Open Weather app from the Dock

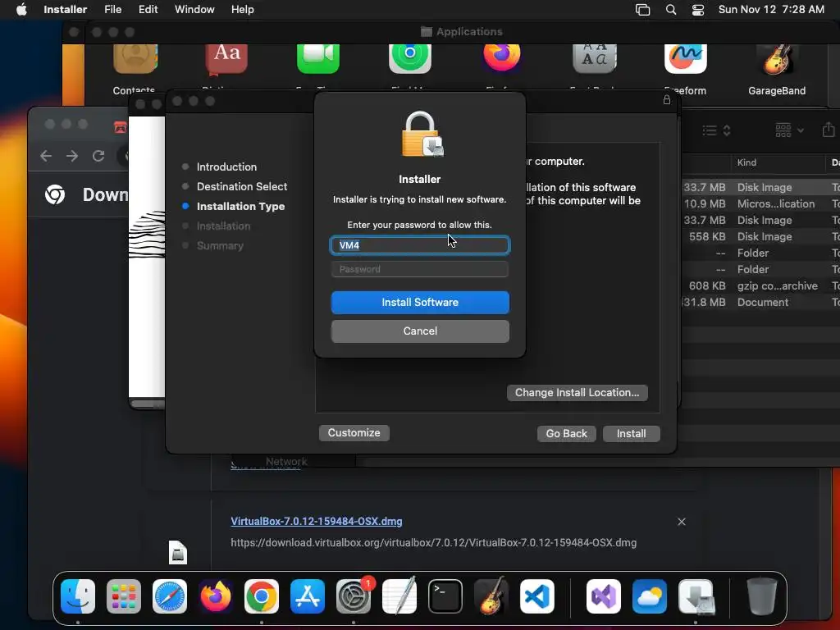coord(650,596)
